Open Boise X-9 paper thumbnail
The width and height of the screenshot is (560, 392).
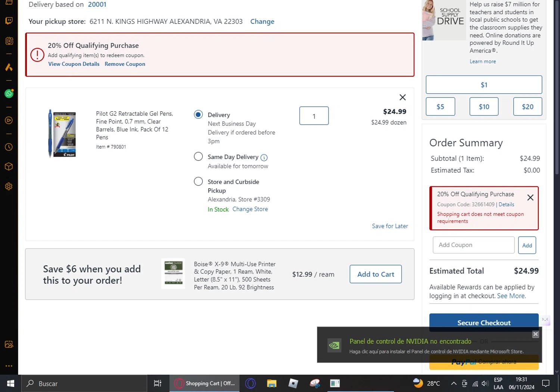(173, 274)
